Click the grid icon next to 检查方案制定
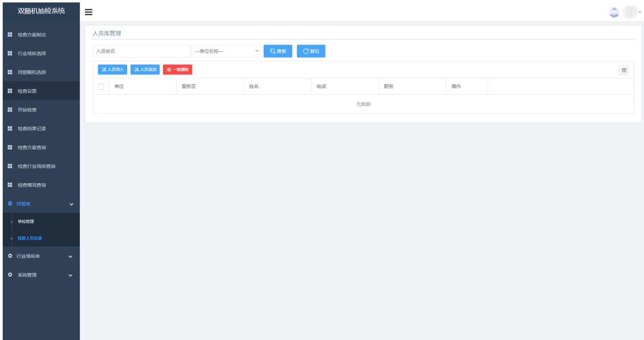 10,35
